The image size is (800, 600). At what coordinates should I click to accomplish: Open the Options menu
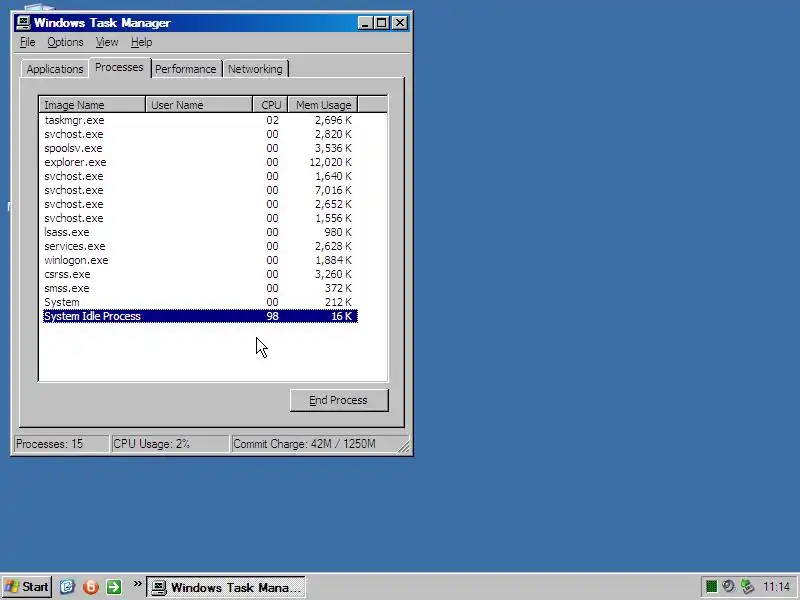point(65,42)
